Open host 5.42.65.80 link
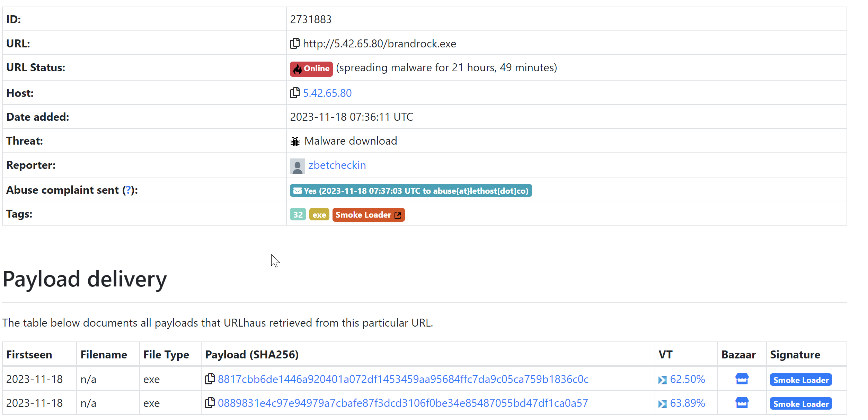Screen dimensions: 868x420 click(x=327, y=93)
